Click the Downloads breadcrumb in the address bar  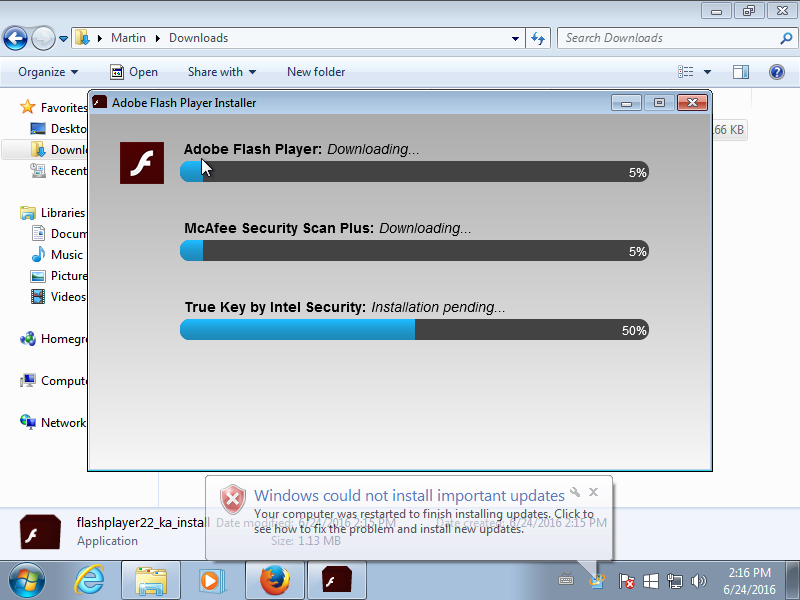tap(198, 38)
